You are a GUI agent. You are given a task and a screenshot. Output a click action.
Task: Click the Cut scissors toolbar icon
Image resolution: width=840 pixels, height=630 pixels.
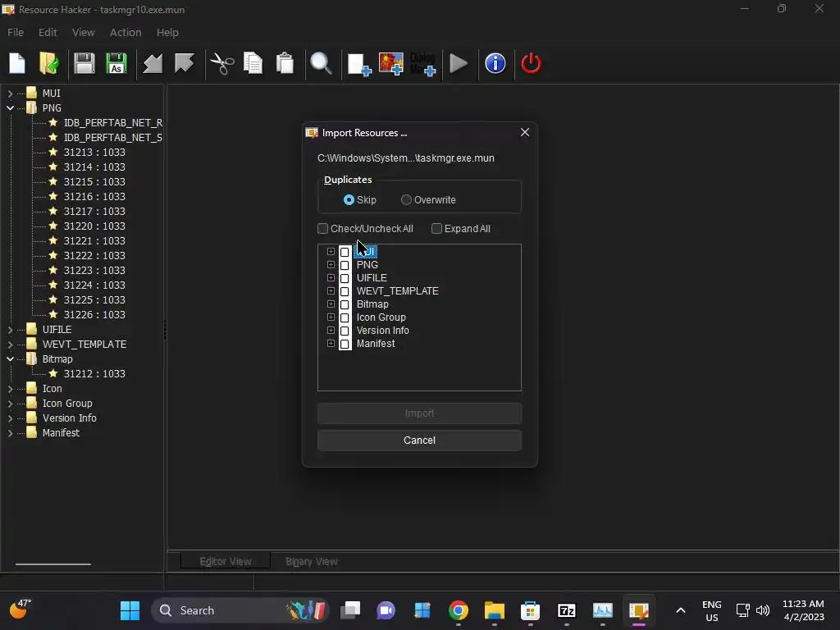(221, 64)
